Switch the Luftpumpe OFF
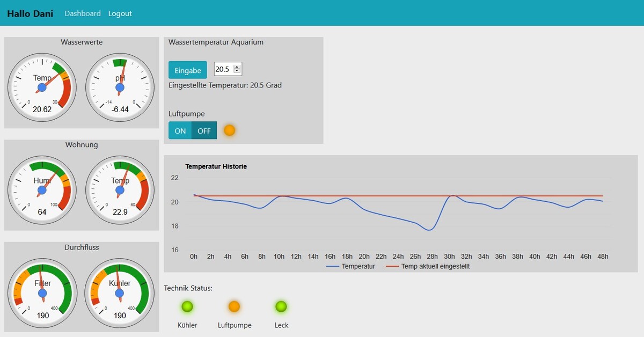The height and width of the screenshot is (337, 644). pyautogui.click(x=204, y=130)
